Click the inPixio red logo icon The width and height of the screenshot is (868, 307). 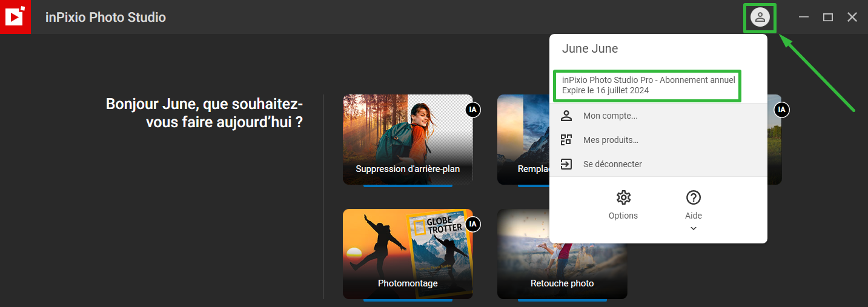pyautogui.click(x=15, y=17)
